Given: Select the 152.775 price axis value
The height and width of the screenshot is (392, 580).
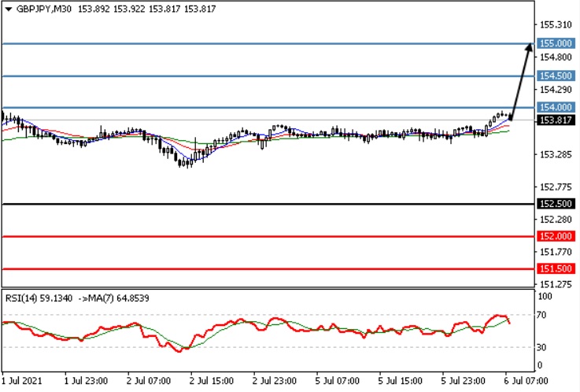Looking at the screenshot, I should (556, 187).
